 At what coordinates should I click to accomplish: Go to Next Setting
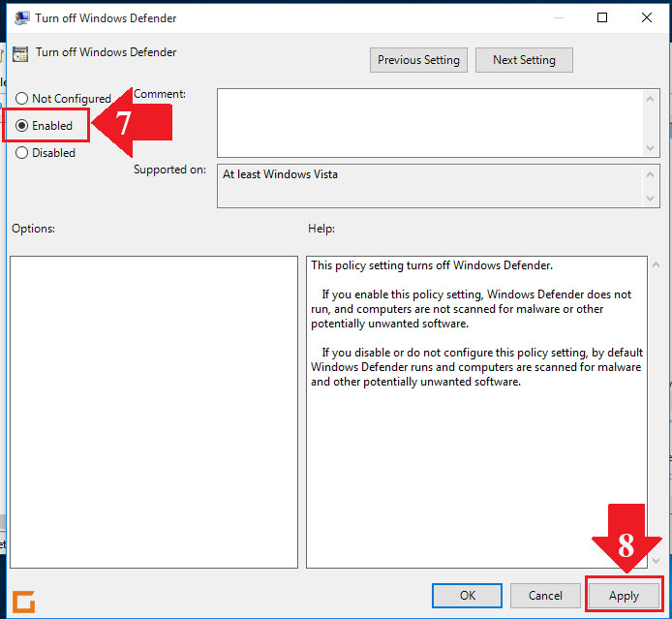pyautogui.click(x=524, y=60)
